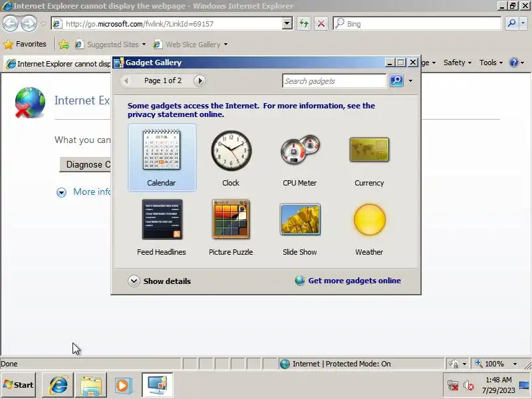
Task: Open Get more gadgets online link
Action: [354, 281]
